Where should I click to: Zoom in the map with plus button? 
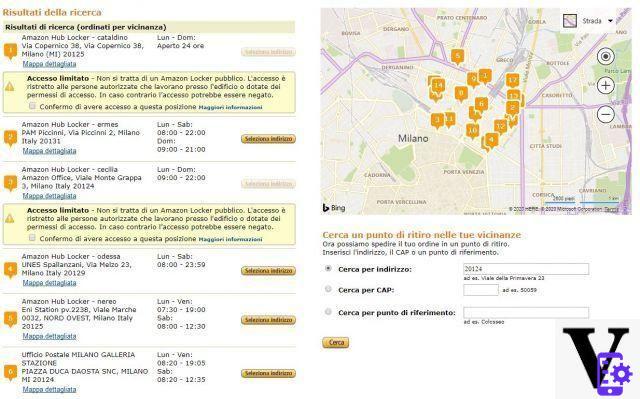(x=606, y=85)
